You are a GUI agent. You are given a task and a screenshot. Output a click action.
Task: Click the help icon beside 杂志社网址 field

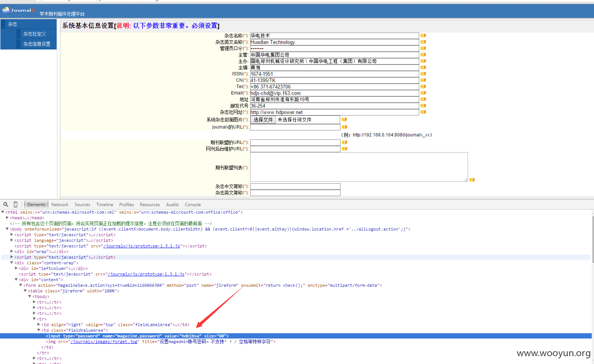pyautogui.click(x=423, y=112)
